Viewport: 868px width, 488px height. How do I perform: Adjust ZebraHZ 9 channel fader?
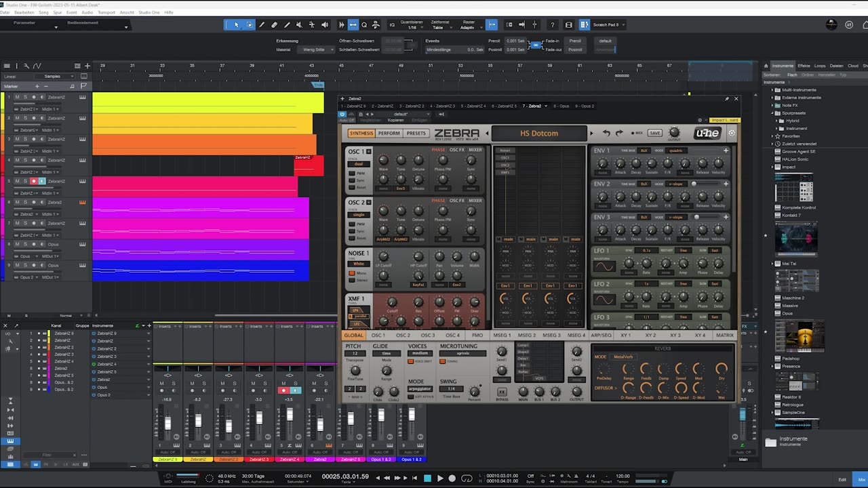click(x=167, y=424)
